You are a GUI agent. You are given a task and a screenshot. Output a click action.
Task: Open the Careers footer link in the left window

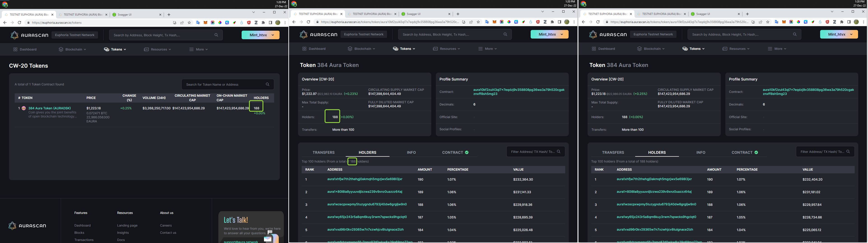point(166,225)
